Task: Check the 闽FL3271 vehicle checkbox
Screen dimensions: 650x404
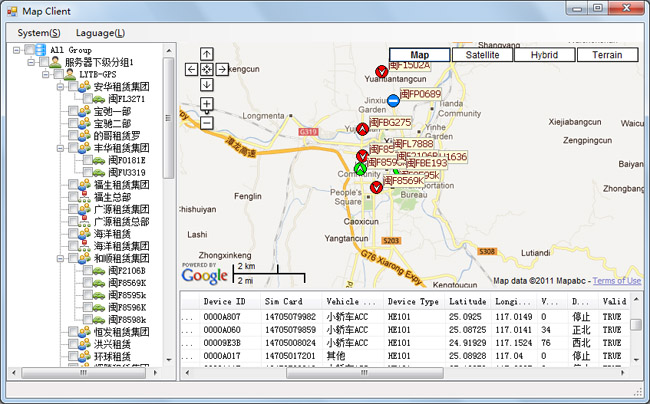Action: click(x=87, y=99)
